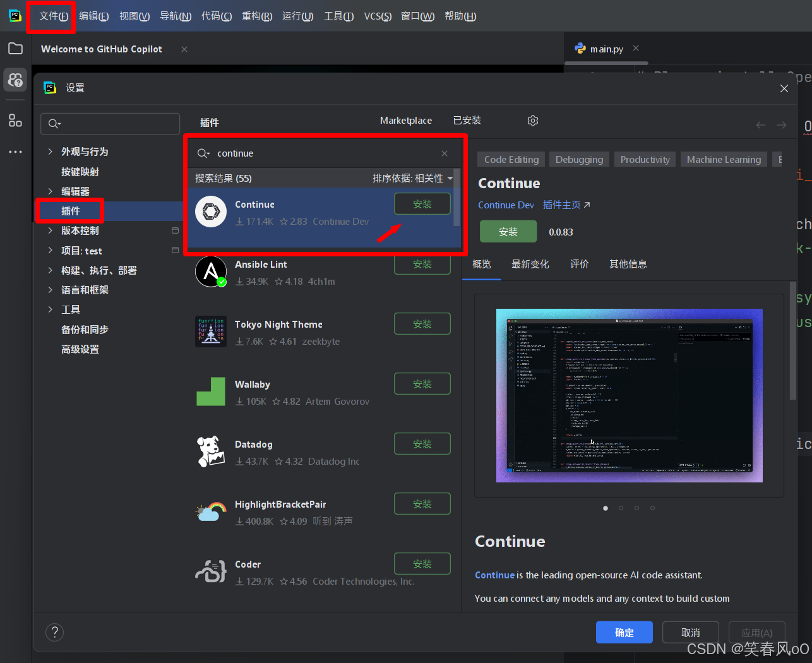The image size is (812, 663).
Task: Open the 插件主页 homepage link
Action: 566,205
